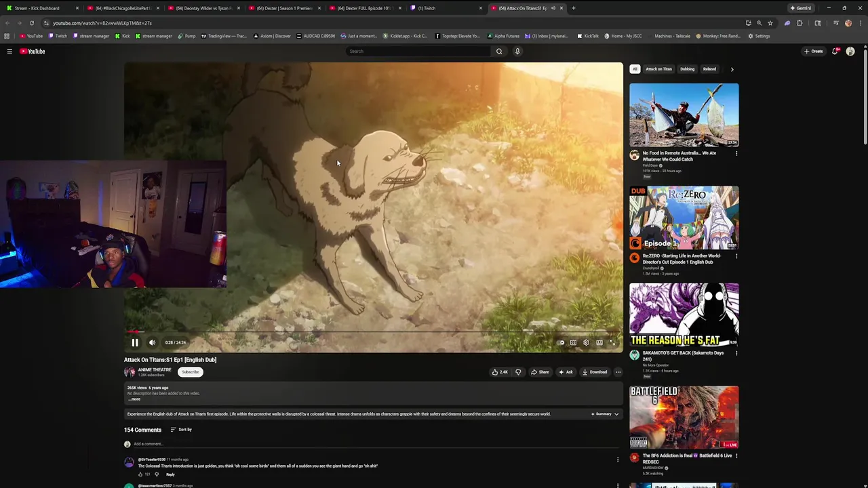Open options for BF6 Addiction video

[x=736, y=456]
